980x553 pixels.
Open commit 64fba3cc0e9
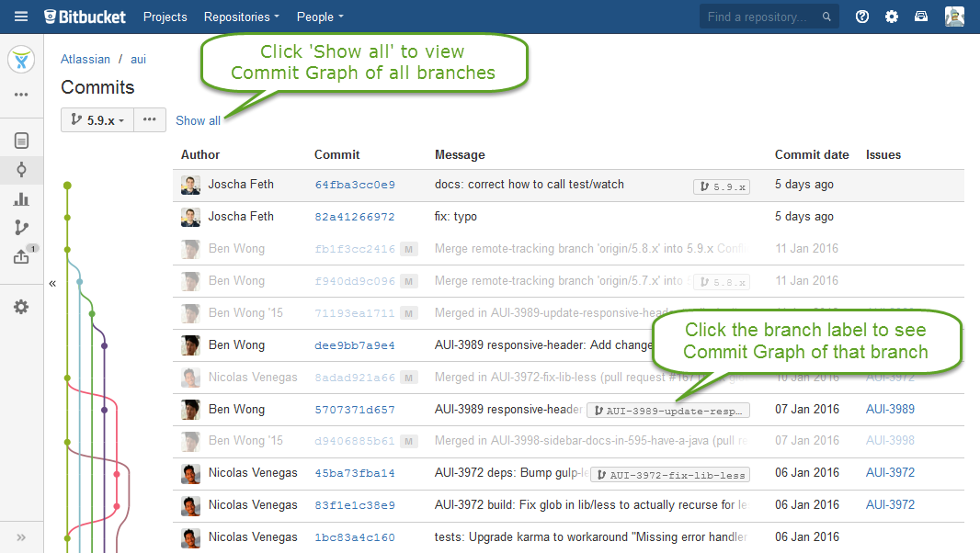click(x=359, y=184)
